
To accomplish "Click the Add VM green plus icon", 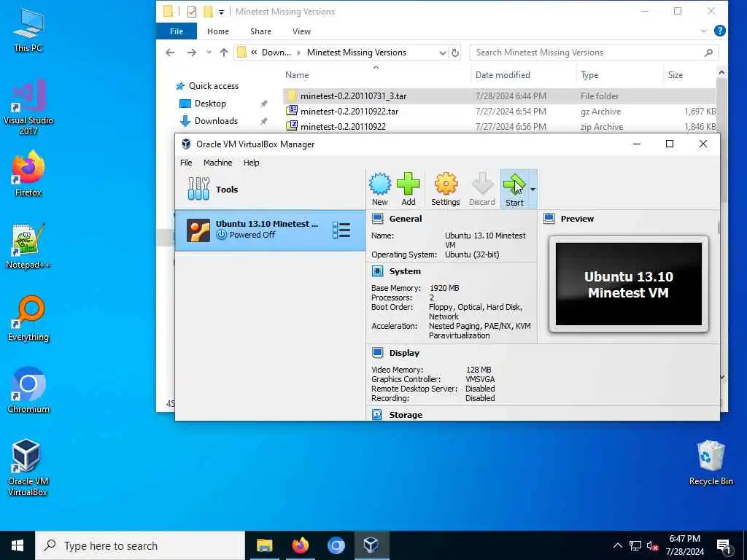I will pyautogui.click(x=409, y=189).
